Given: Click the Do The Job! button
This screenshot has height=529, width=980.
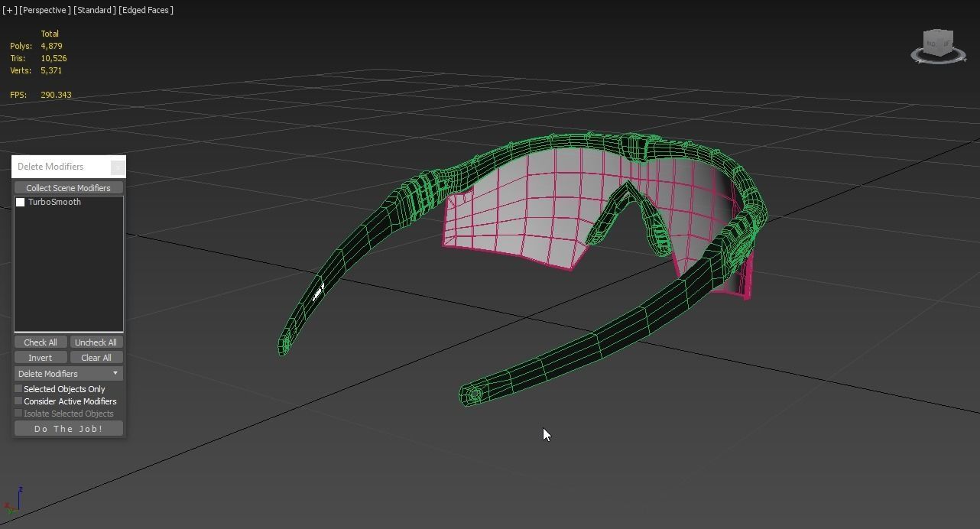Looking at the screenshot, I should coord(68,429).
